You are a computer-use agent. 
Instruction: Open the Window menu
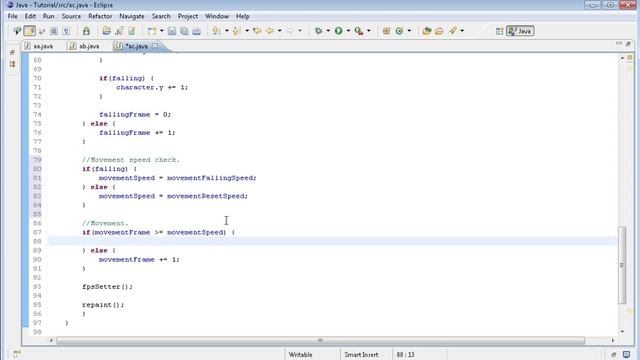click(217, 16)
